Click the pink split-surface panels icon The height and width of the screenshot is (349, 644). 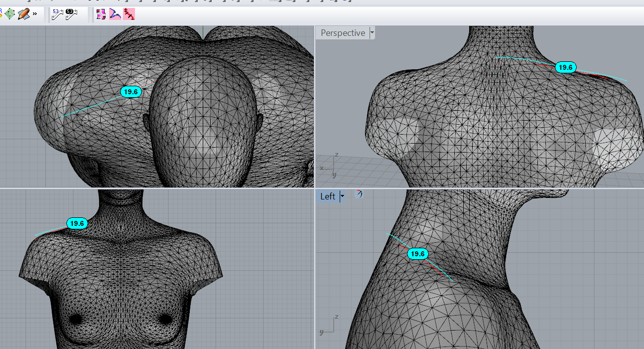[x=101, y=14]
